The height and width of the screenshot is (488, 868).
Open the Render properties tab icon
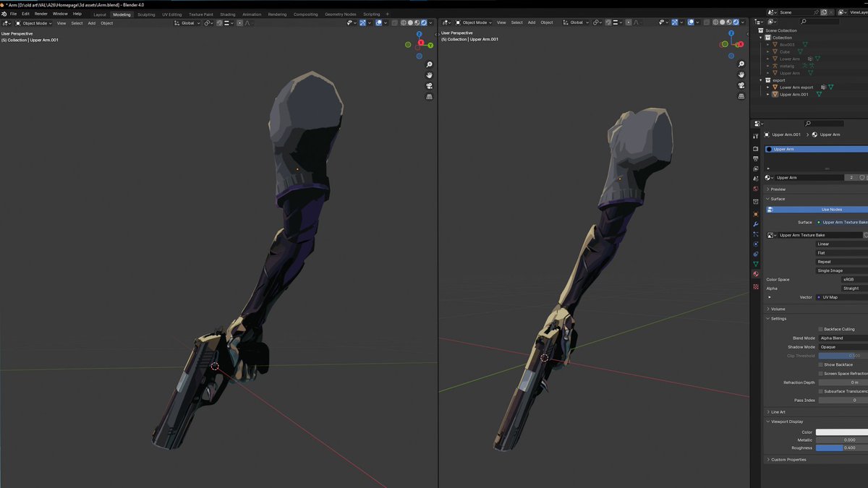point(756,148)
